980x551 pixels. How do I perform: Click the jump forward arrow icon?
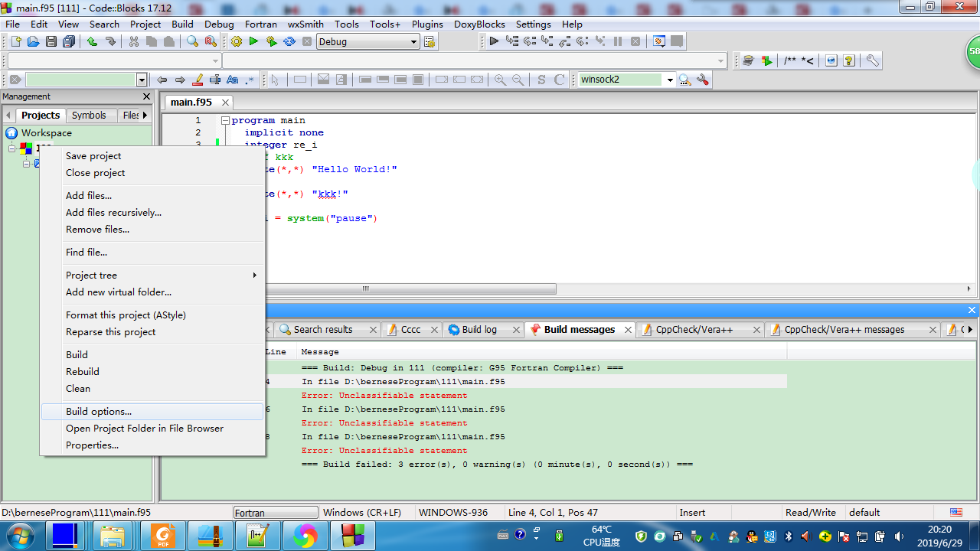(x=180, y=80)
